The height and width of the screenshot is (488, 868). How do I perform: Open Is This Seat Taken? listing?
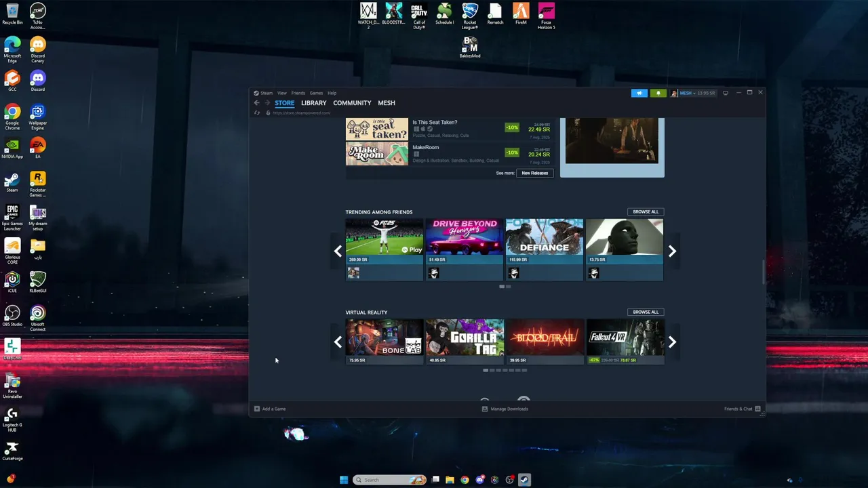click(450, 128)
